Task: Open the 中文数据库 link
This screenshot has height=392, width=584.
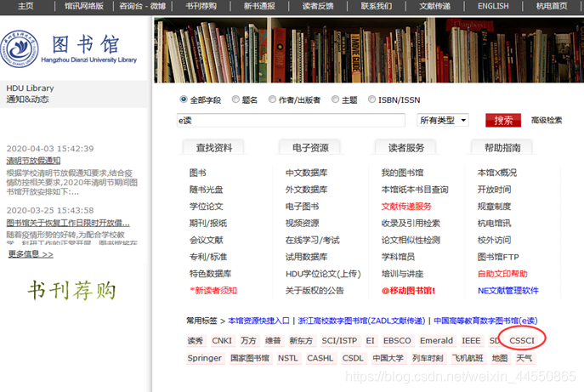Action: [306, 173]
